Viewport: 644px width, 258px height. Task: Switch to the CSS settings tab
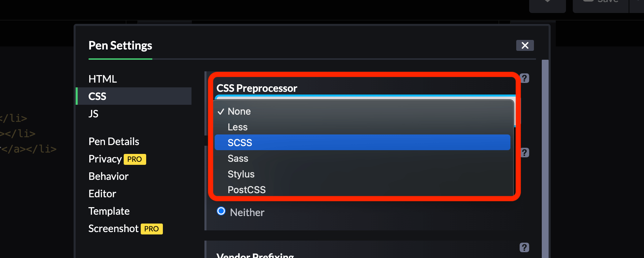click(97, 96)
